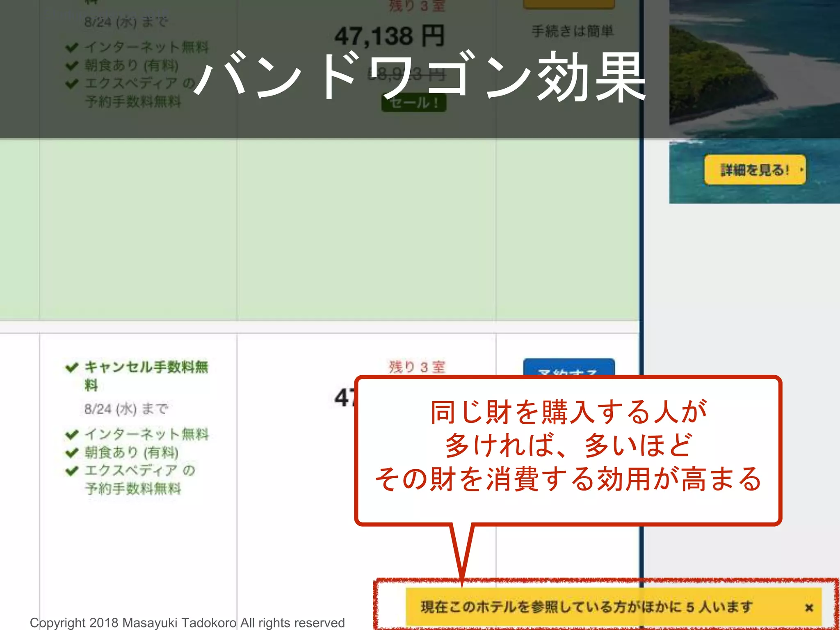Click the lower 朝食あり (有料) item
This screenshot has width=840, height=630.
point(131,452)
